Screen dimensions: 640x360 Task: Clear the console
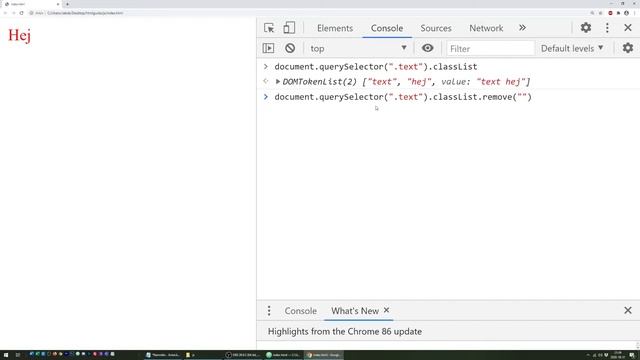point(290,48)
